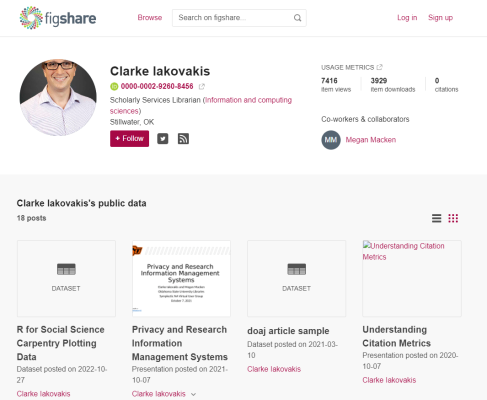Screen dimensions: 487x400
Task: Open Clarke's Twitter profile icon
Action: click(x=163, y=139)
